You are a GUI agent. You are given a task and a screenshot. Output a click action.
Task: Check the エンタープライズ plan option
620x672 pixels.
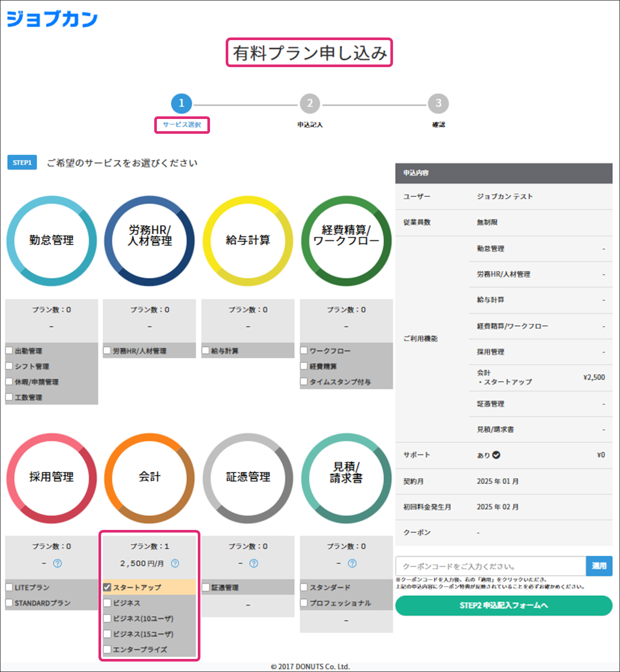[x=107, y=649]
